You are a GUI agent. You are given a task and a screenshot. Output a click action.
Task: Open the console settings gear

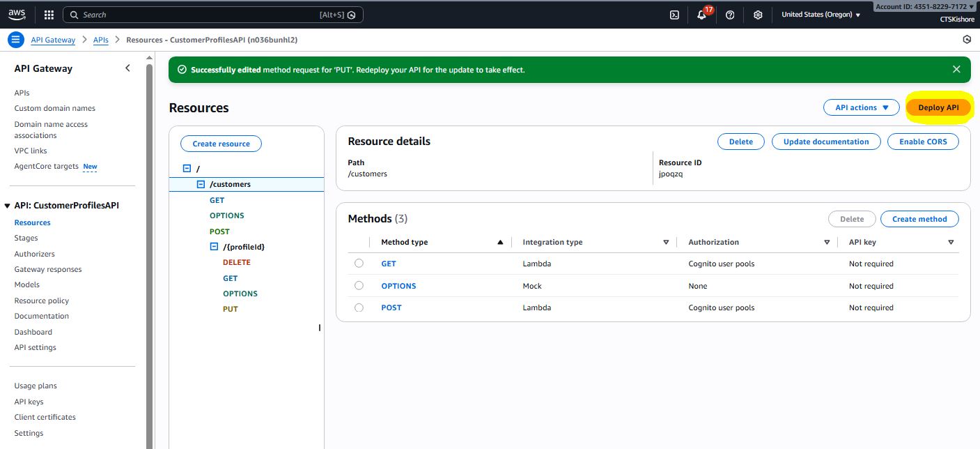click(x=758, y=15)
